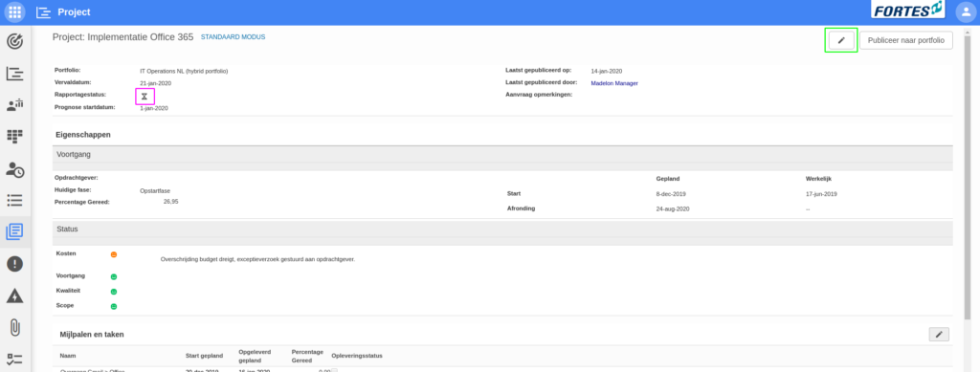Click the Naam column header
This screenshot has height=372, width=980.
coord(67,356)
